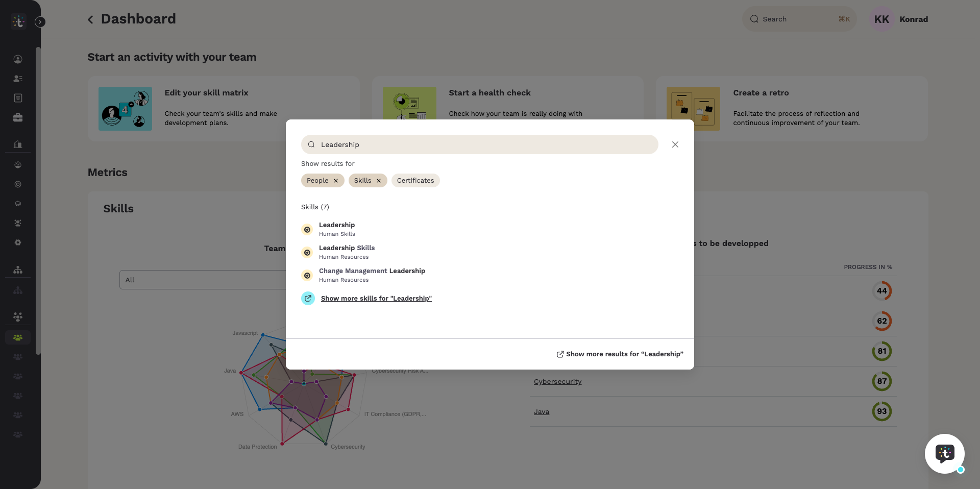Open the target skills icon in sidebar
The height and width of the screenshot is (489, 980).
click(18, 184)
